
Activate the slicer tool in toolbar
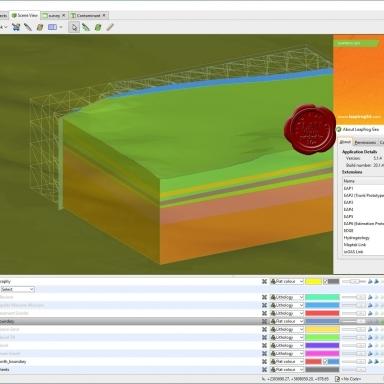(28, 27)
